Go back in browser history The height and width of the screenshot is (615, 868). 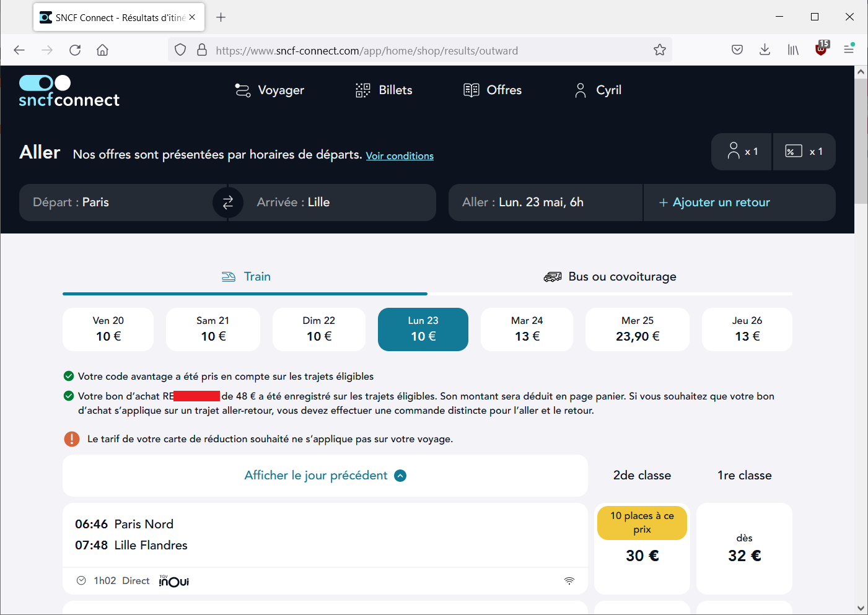[x=19, y=50]
